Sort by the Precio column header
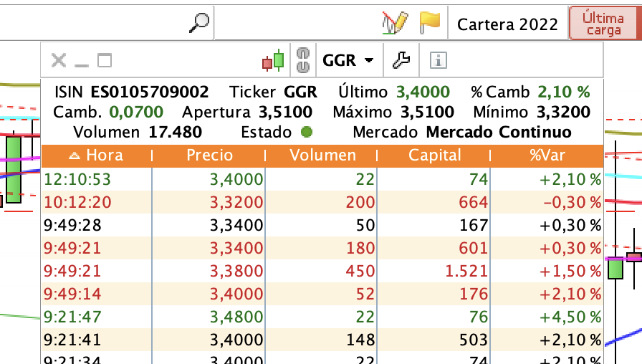 [x=209, y=155]
